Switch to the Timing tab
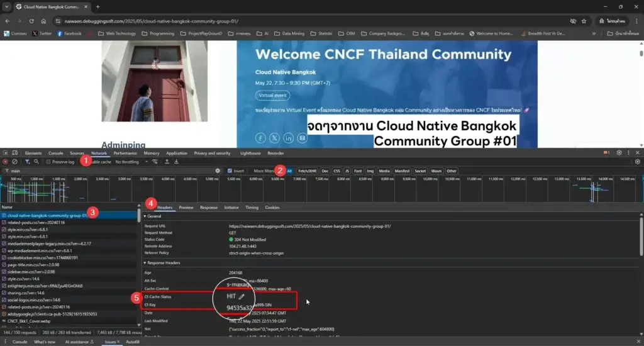 (x=252, y=208)
